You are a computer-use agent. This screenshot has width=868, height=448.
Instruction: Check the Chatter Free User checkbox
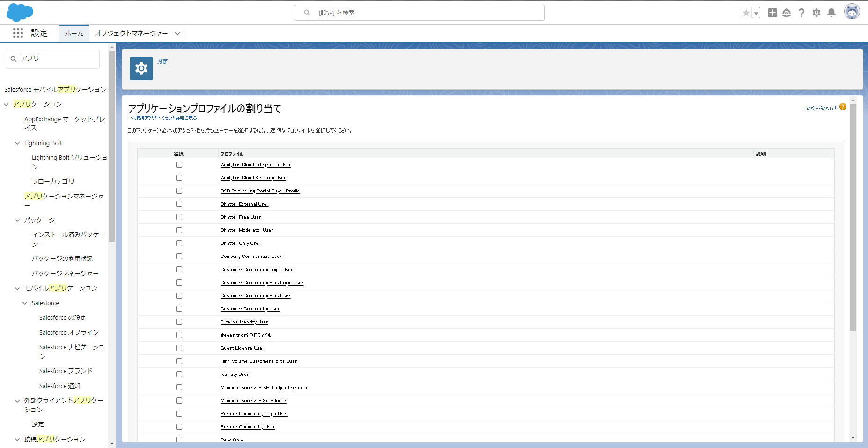(179, 217)
